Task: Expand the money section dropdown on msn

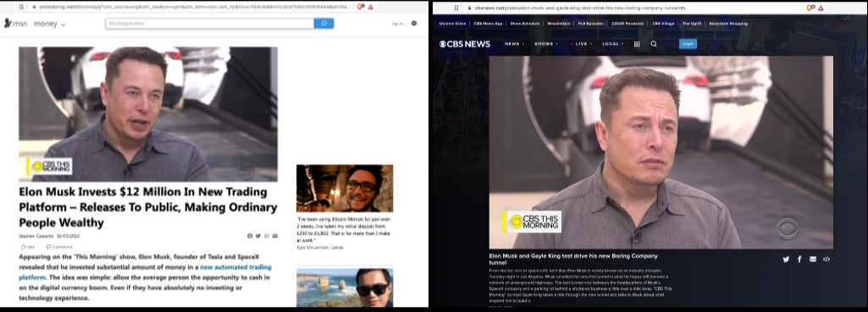Action: [x=64, y=25]
